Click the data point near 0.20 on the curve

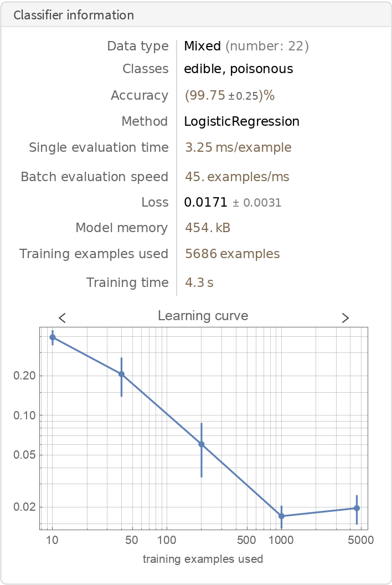[x=121, y=374]
